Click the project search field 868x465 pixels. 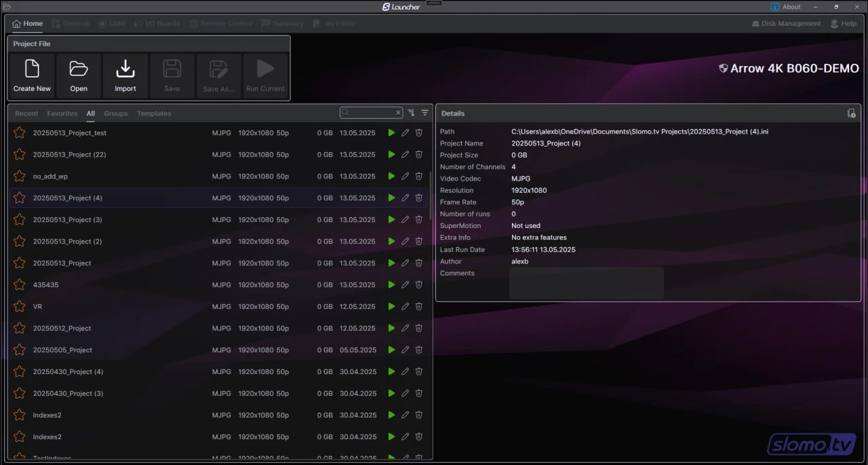pos(370,113)
